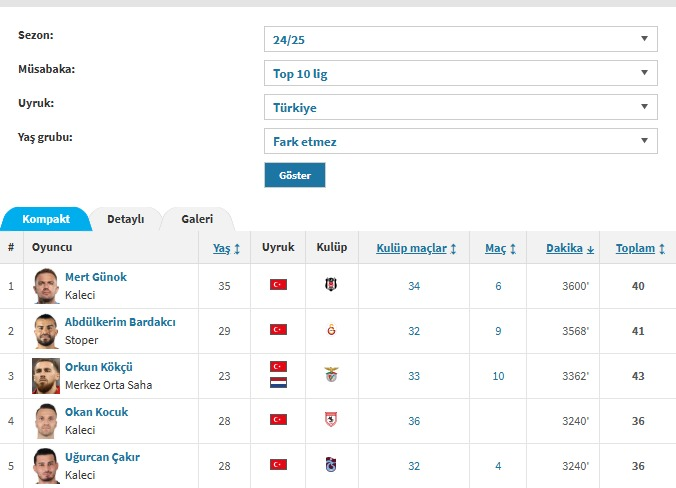This screenshot has height=488, width=676.
Task: Click the Göster button
Action: [295, 175]
